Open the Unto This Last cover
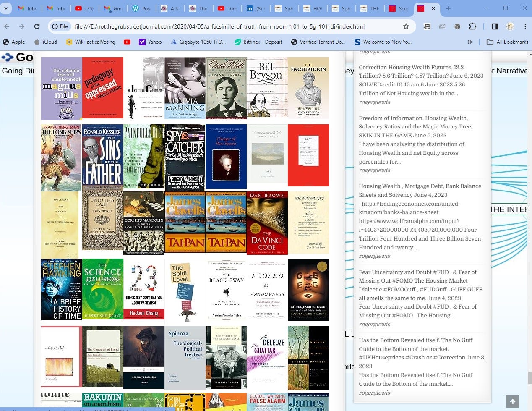The image size is (532, 411). coord(103,221)
